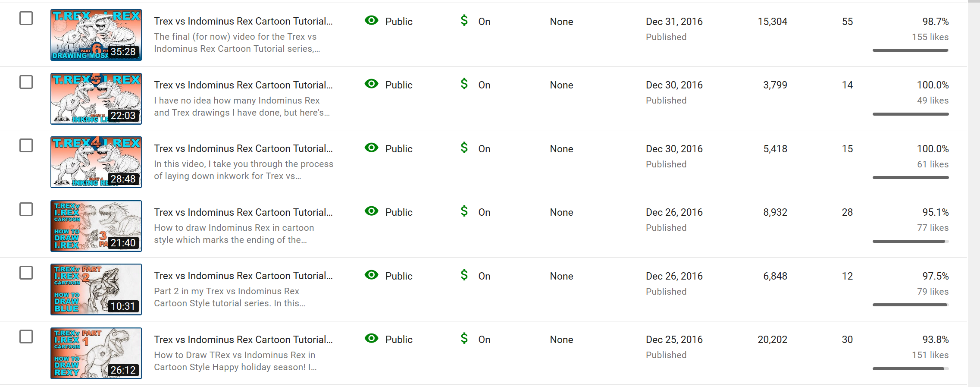
Task: Click the eye icon for the 21:40 video
Action: click(371, 211)
